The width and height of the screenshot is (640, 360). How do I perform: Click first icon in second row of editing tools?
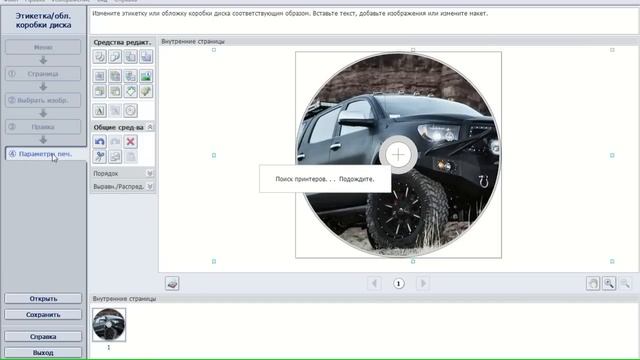pos(100,76)
